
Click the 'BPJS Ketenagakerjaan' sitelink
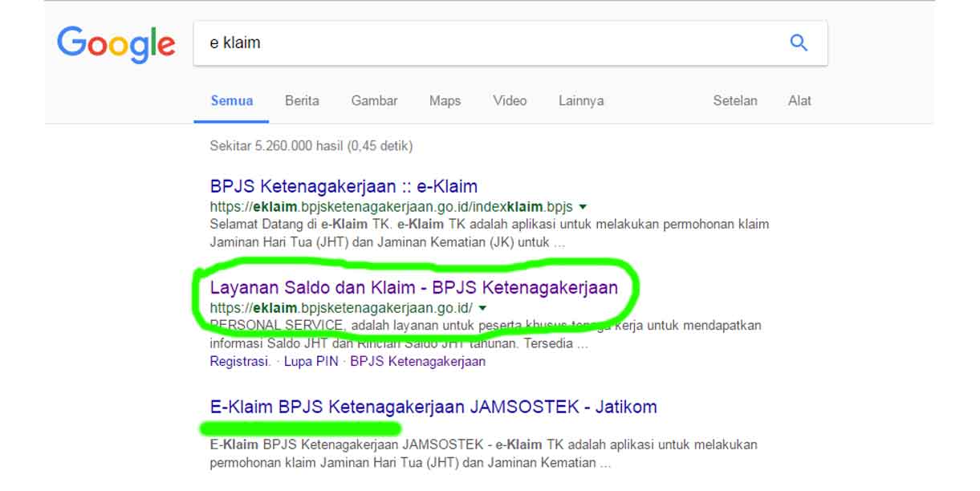point(418,362)
